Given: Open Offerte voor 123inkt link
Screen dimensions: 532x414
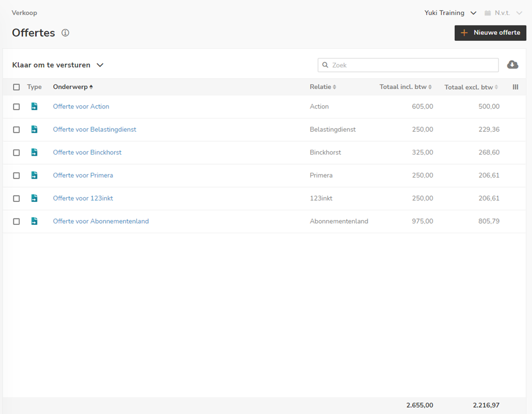Looking at the screenshot, I should 83,198.
